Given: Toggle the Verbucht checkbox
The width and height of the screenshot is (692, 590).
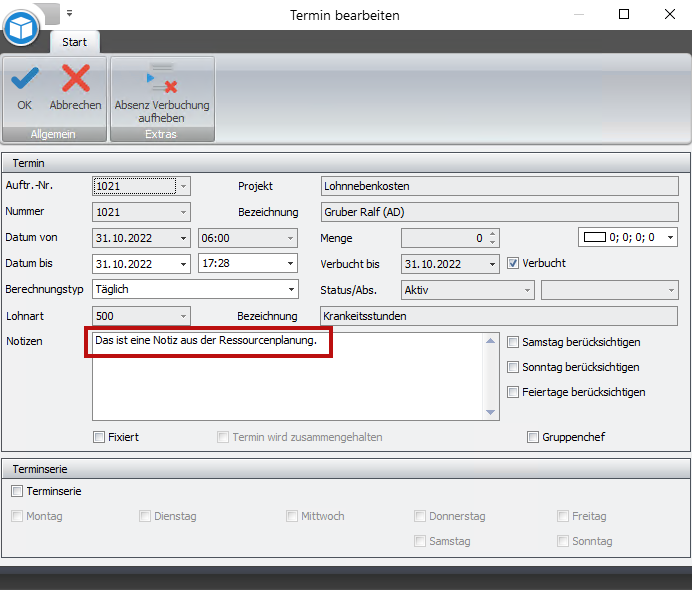Looking at the screenshot, I should coord(512,263).
